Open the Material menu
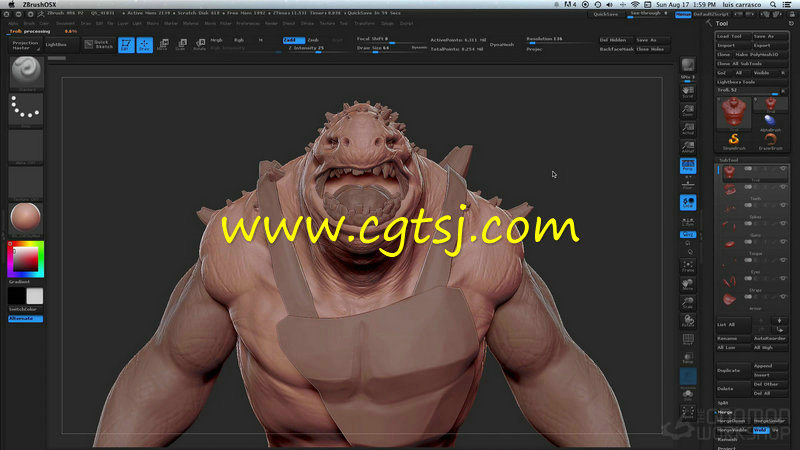800x450 pixels. click(191, 23)
